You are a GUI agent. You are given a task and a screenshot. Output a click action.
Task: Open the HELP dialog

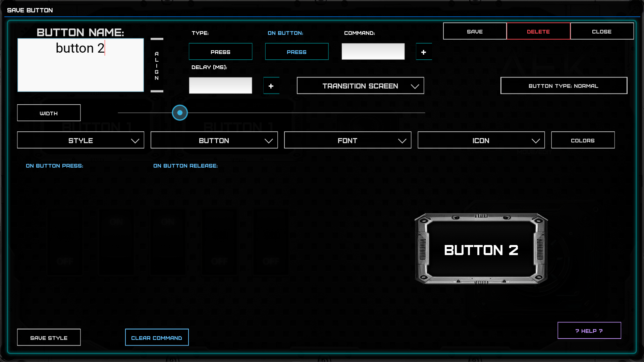pos(589,330)
